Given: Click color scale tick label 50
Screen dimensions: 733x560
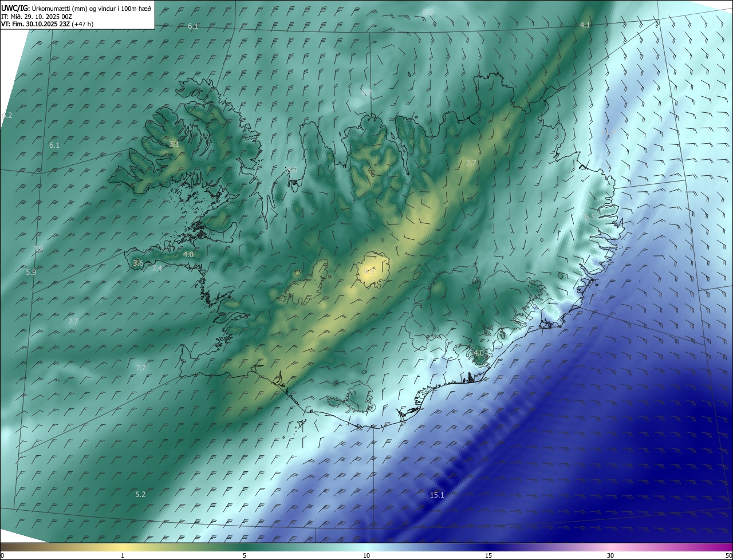Looking at the screenshot, I should click(x=728, y=555).
